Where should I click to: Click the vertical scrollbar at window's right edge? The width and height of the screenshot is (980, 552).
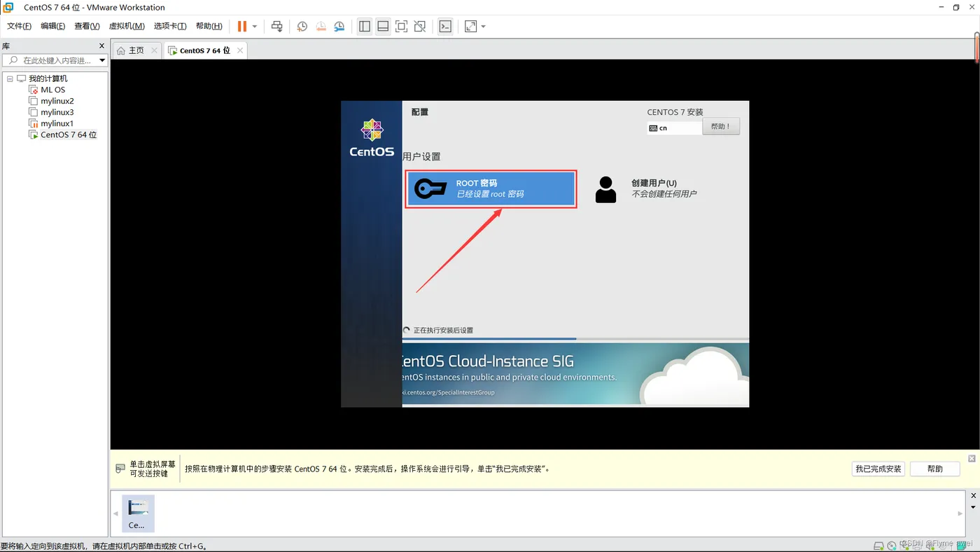(977, 48)
